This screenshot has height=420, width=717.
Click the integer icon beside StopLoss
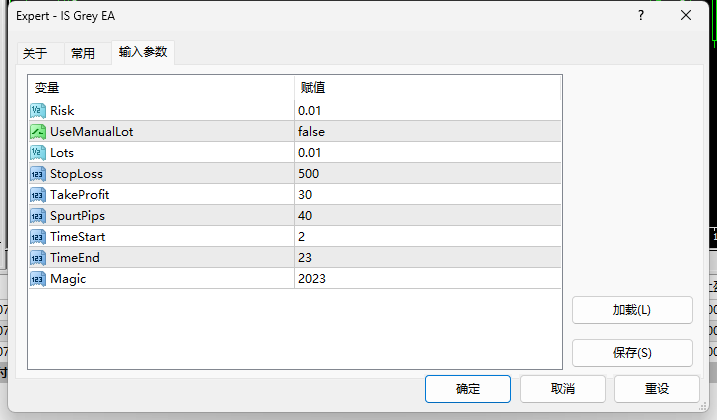coord(38,174)
